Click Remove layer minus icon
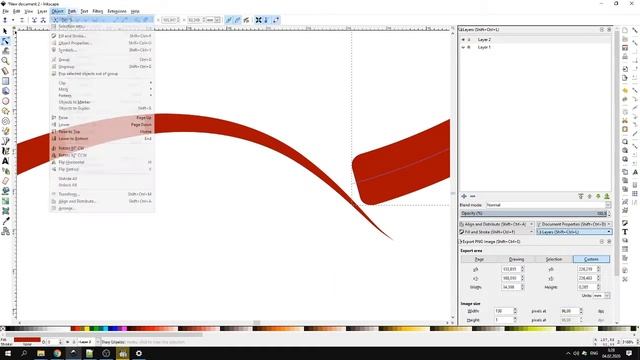The height and width of the screenshot is (360, 640). point(473,196)
